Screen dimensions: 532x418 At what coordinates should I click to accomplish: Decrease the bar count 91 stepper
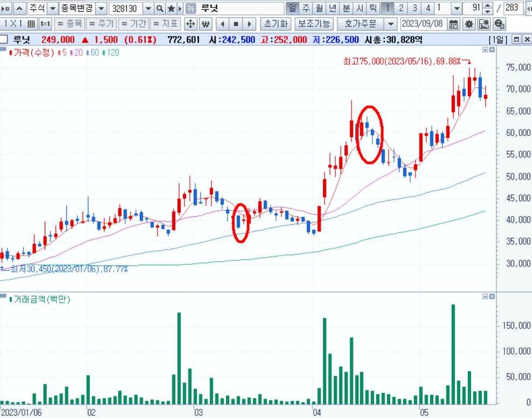pos(488,11)
